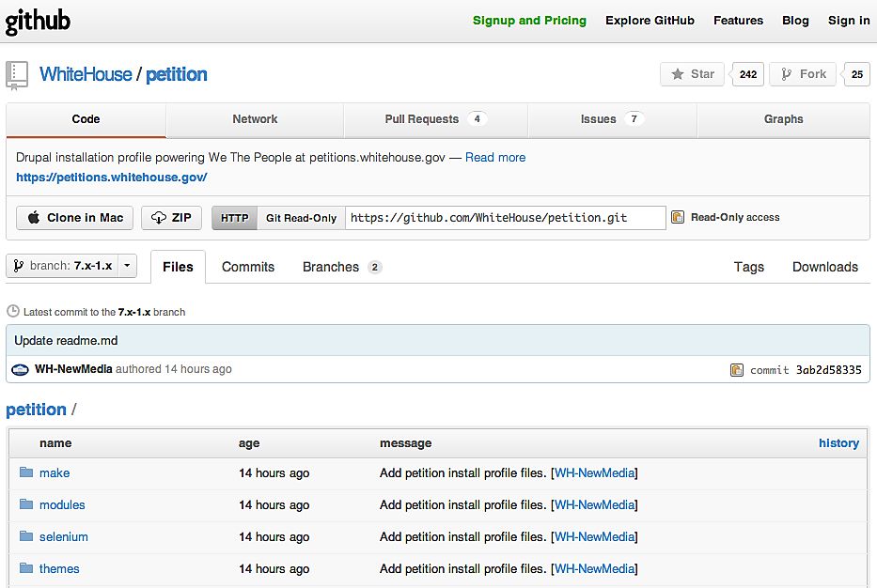Screen dimensions: 877x588
Task: Open the branch 7.x-1.x dropdown arrow
Action: pyautogui.click(x=128, y=266)
